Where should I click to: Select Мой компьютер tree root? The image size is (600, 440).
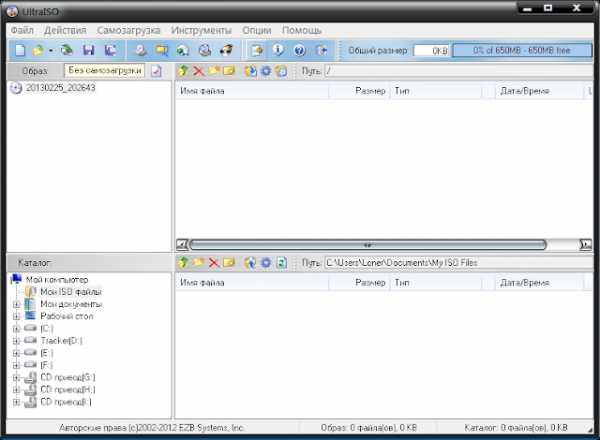57,280
